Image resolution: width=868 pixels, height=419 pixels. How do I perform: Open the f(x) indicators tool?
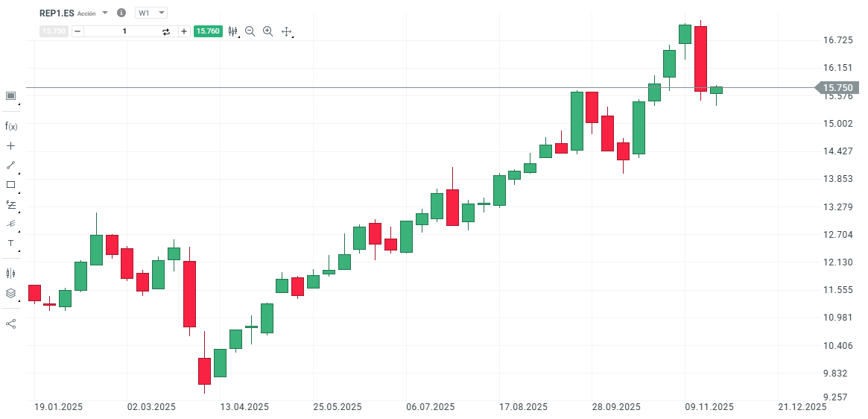tap(11, 126)
